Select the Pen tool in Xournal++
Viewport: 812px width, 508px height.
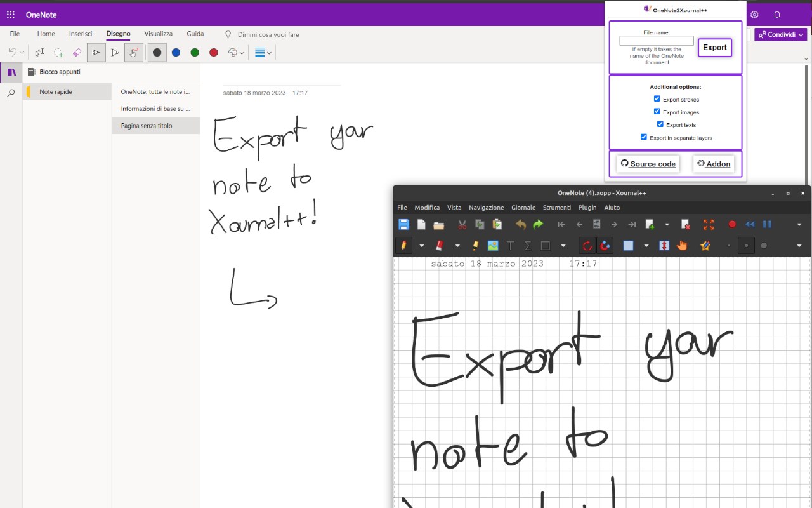[403, 245]
